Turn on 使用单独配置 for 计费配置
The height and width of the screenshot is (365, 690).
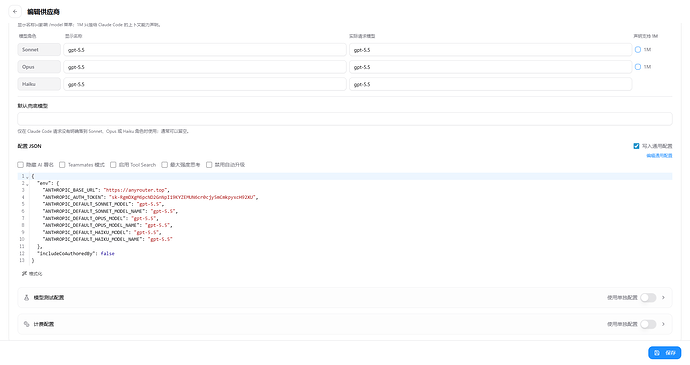coord(648,324)
